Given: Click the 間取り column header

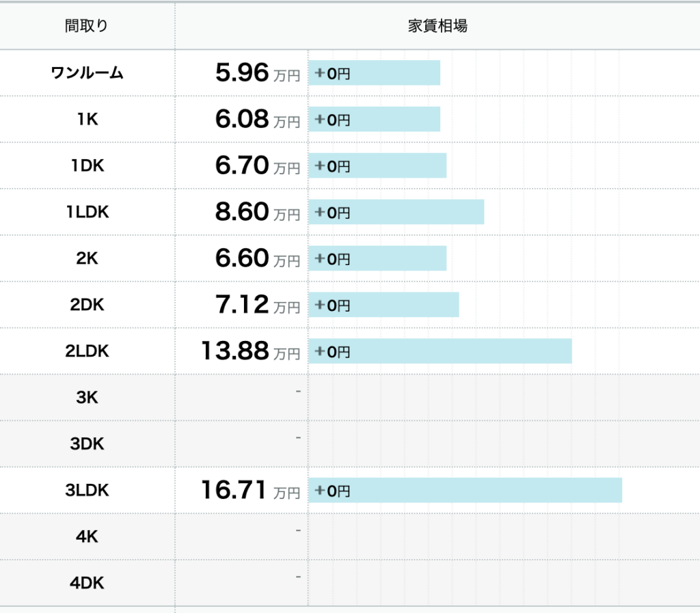Looking at the screenshot, I should [x=87, y=26].
